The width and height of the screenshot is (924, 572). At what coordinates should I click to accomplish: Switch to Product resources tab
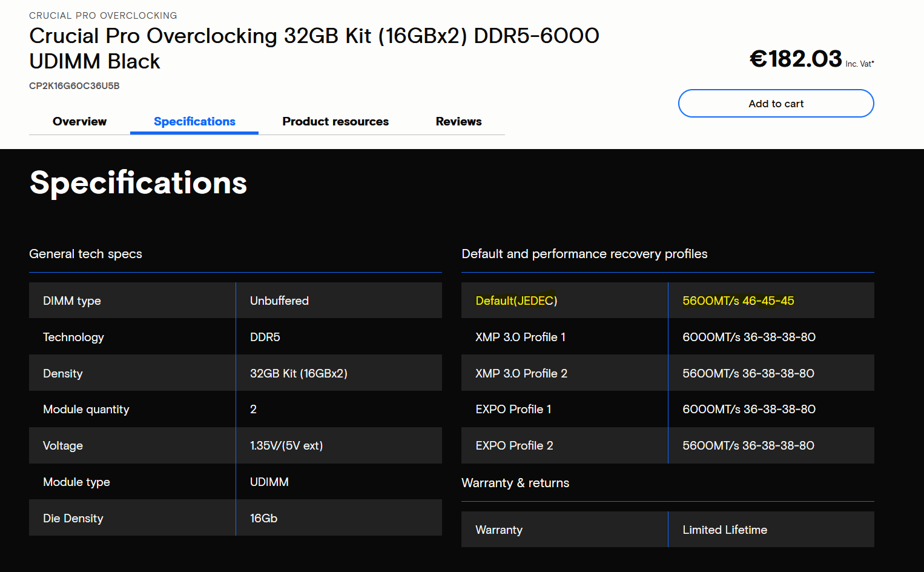(335, 121)
